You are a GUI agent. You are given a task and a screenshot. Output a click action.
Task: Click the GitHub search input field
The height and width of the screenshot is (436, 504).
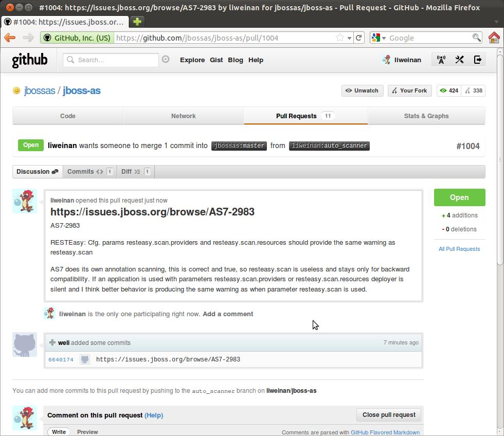(111, 60)
